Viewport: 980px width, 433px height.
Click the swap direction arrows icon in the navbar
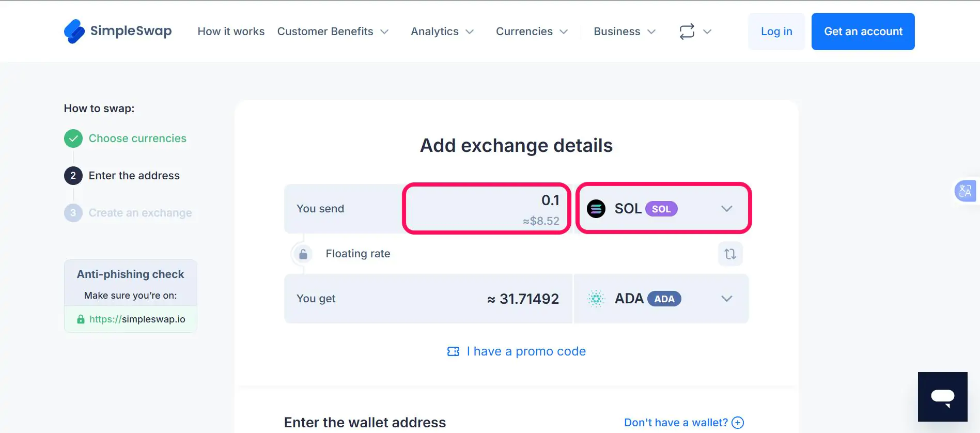point(687,32)
